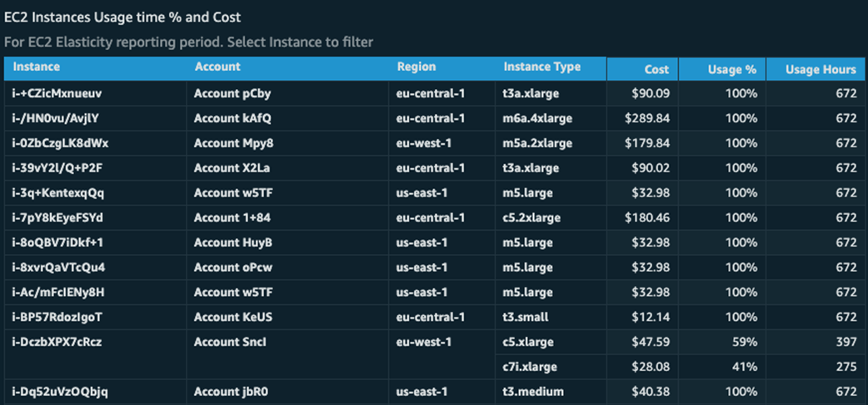
Task: Select instance i-3q+KentexqQq
Action: (57, 193)
